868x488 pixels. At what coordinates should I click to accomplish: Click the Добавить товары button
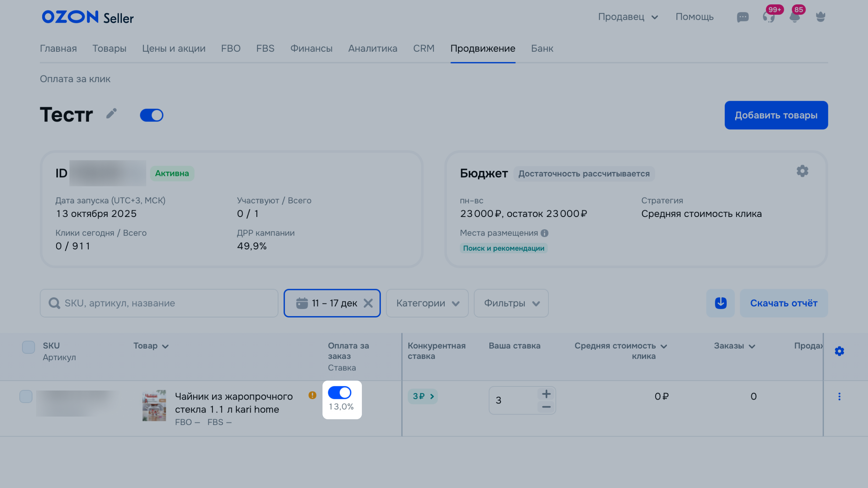(776, 115)
